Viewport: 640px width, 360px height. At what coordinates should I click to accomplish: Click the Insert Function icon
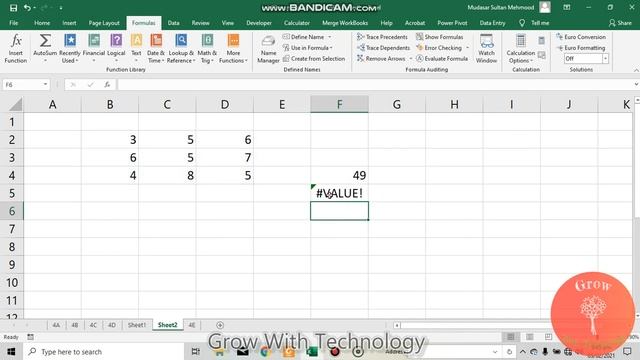coord(16,48)
